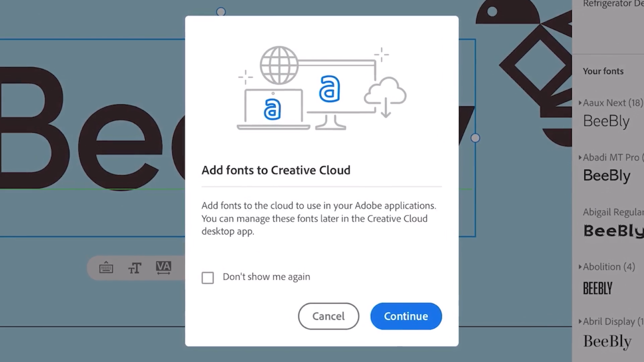The image size is (644, 362).
Task: Expand the Abadi MT Pro family
Action: point(580,157)
